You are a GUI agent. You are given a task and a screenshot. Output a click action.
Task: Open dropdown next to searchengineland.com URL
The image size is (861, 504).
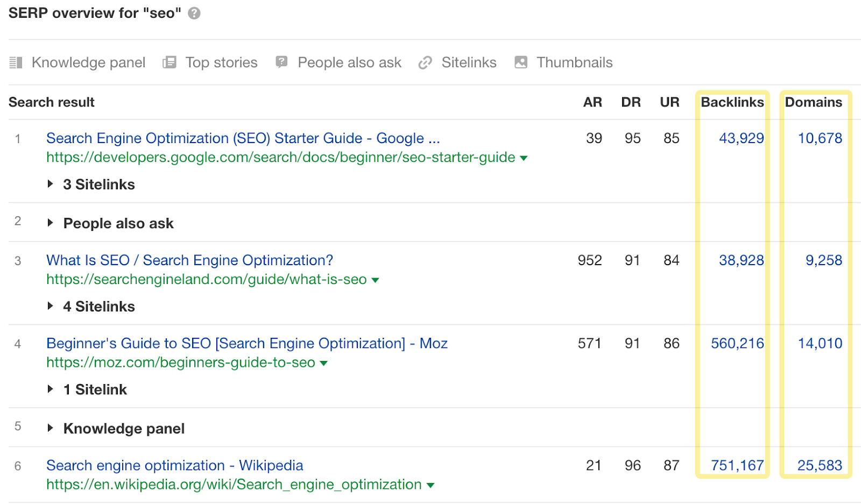[376, 280]
